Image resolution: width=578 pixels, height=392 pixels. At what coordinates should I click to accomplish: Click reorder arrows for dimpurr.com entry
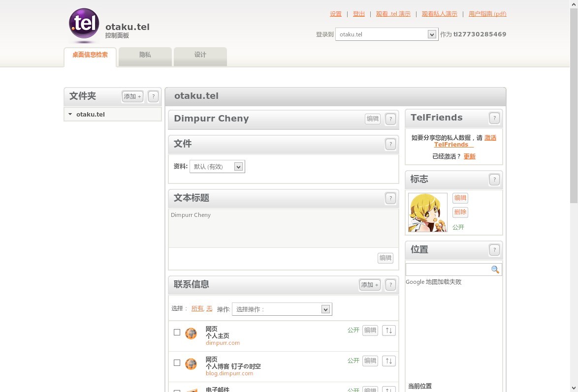[388, 331]
